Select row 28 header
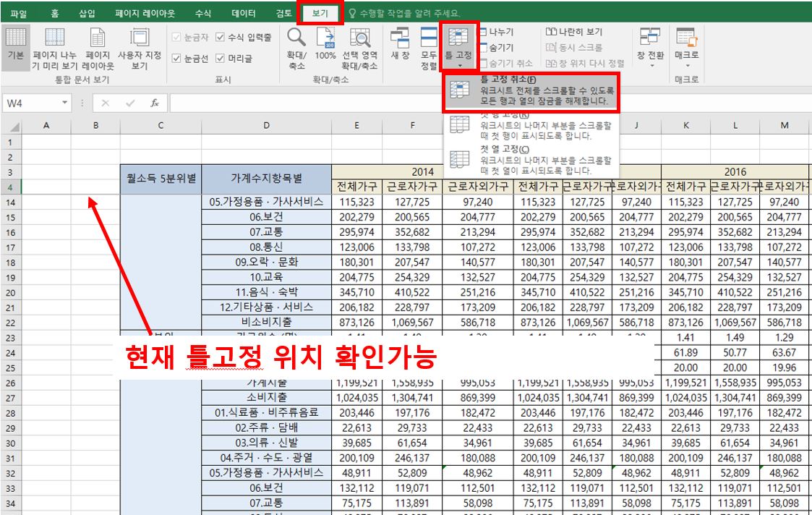Screen dimensions: 812x515 [11, 414]
